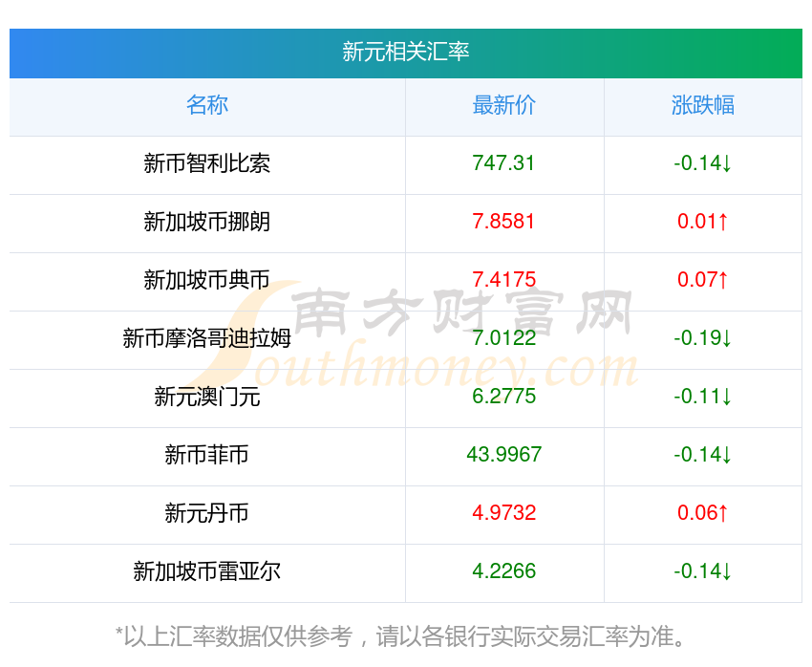Click the 0.01↑ change value
Viewport: 812px width, 667px height.
703,222
